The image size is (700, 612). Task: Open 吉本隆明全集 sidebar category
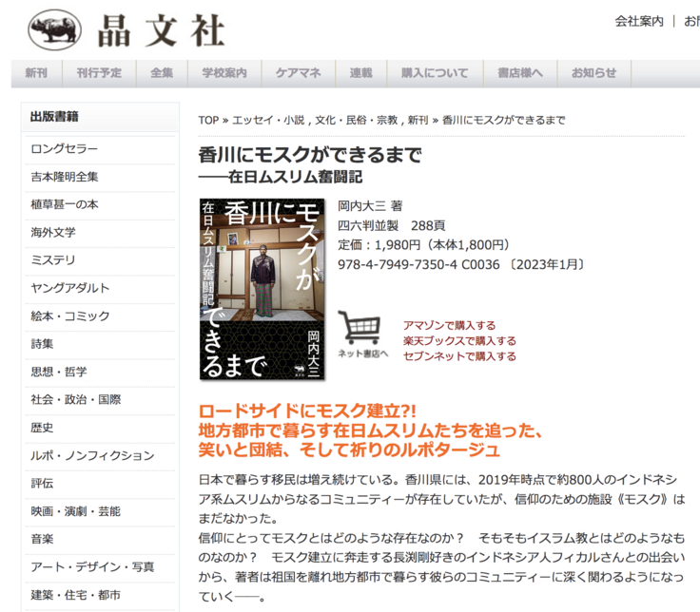point(65,177)
